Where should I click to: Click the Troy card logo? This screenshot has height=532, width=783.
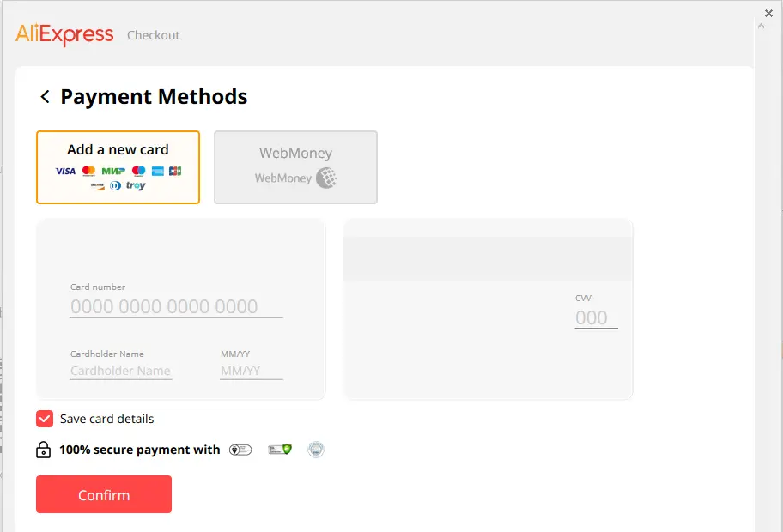pyautogui.click(x=136, y=185)
